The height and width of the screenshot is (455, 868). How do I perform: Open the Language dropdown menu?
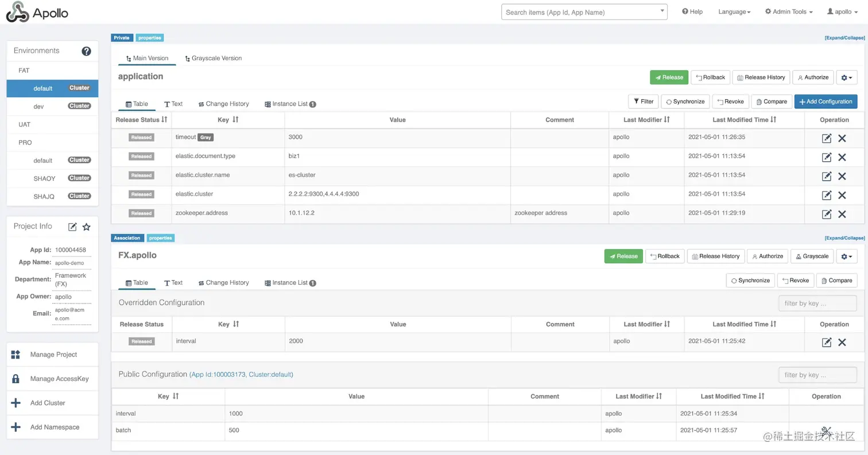tap(734, 11)
